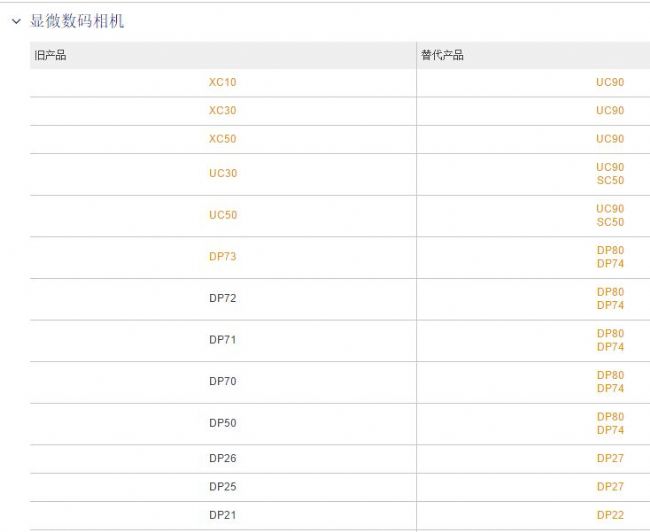The height and width of the screenshot is (532, 650).
Task: Open UC90 replacement in the XC10 row
Action: point(609,82)
